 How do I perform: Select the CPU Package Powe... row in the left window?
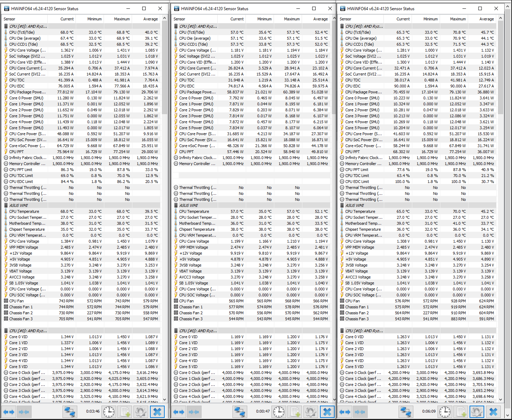point(81,92)
